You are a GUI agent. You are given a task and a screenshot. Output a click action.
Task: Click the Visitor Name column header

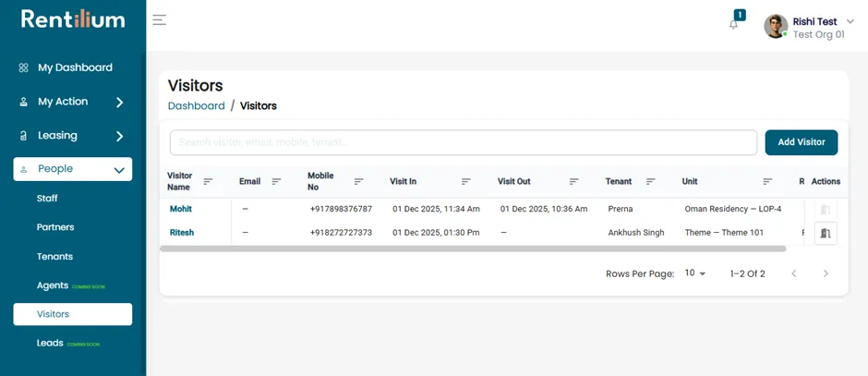click(179, 181)
